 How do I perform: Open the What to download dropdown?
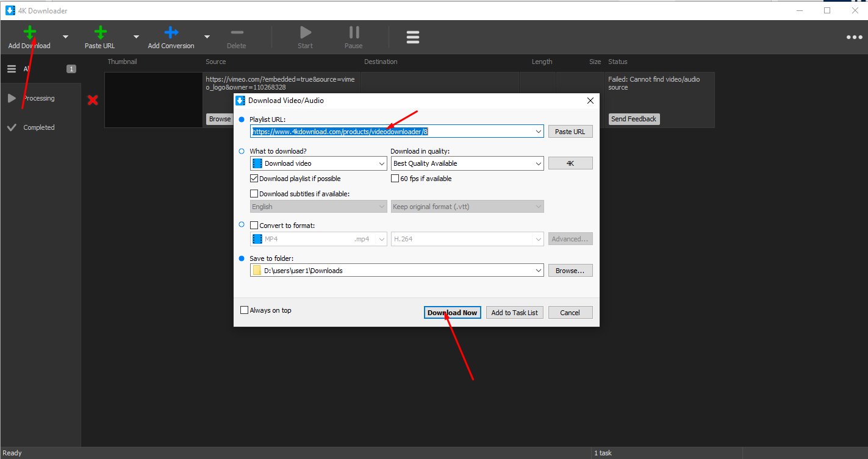click(382, 163)
